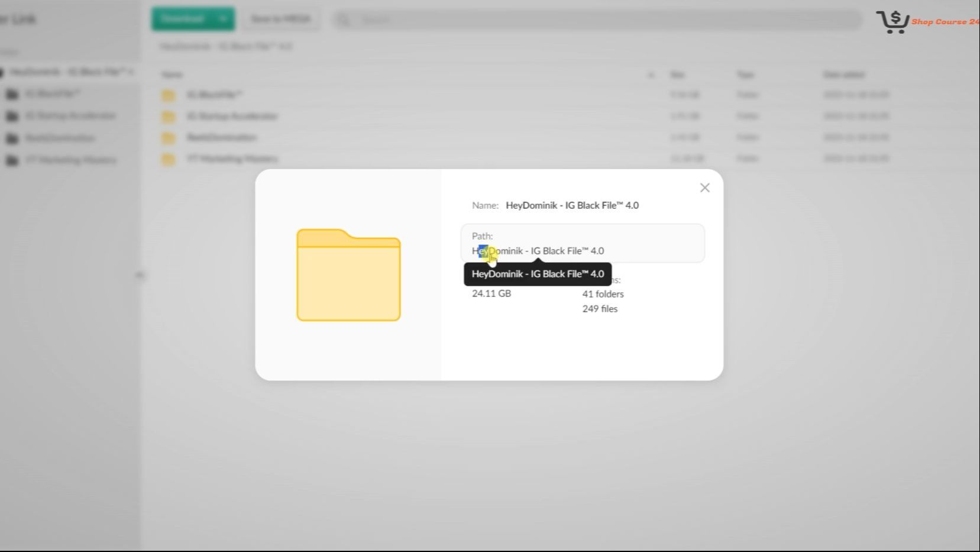This screenshot has height=552, width=980.
Task: Click ReelsDomination folder icon in file list
Action: 169,138
